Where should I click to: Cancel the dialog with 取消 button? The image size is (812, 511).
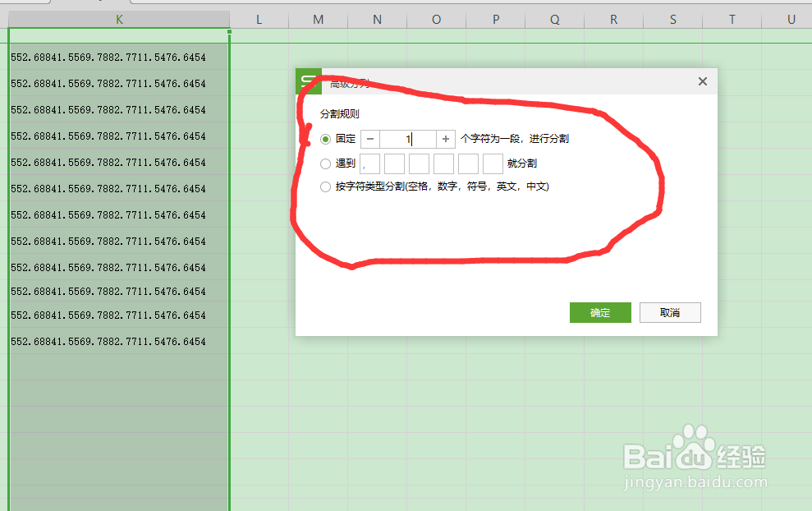click(x=670, y=312)
